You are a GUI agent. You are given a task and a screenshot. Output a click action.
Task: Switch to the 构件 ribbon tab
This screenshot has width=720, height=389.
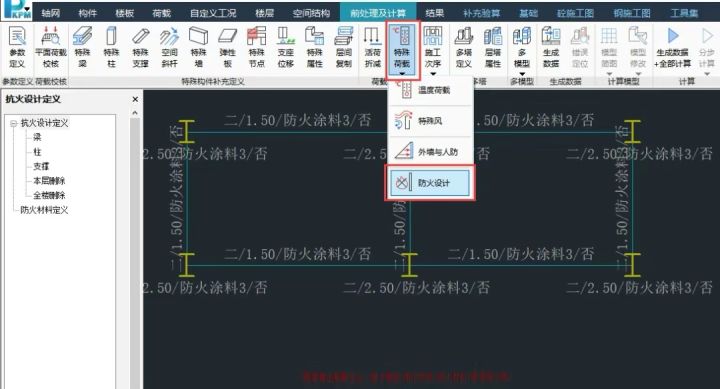pyautogui.click(x=87, y=13)
